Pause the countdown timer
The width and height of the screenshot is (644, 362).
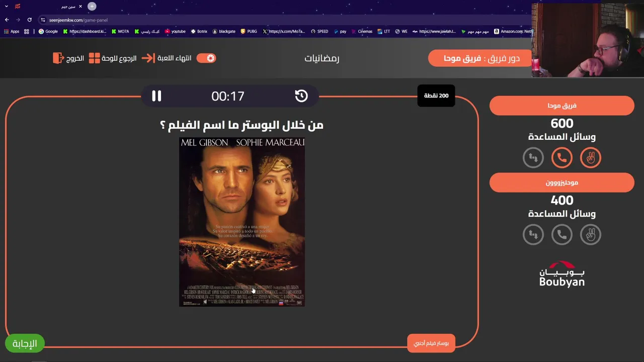(156, 96)
